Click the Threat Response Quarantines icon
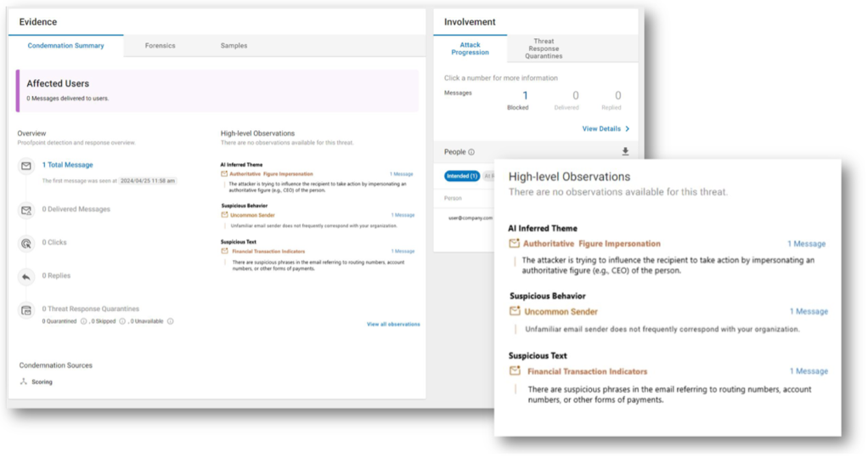This screenshot has height=458, width=868. click(x=26, y=310)
